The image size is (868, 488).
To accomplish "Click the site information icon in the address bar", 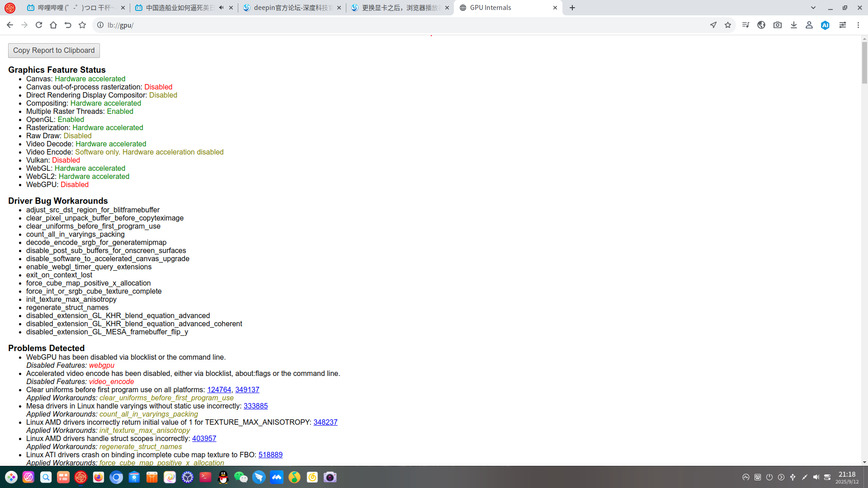I will click(x=100, y=25).
